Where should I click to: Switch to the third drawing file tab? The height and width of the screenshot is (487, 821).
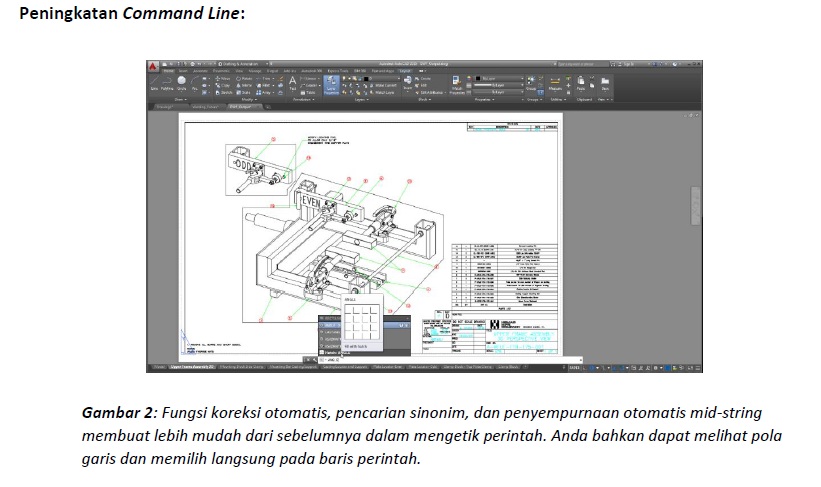pyautogui.click(x=241, y=105)
